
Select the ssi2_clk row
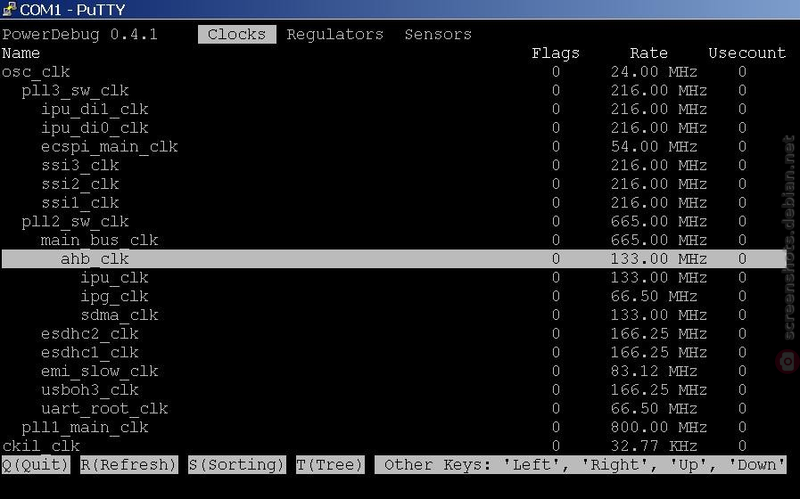coord(393,184)
